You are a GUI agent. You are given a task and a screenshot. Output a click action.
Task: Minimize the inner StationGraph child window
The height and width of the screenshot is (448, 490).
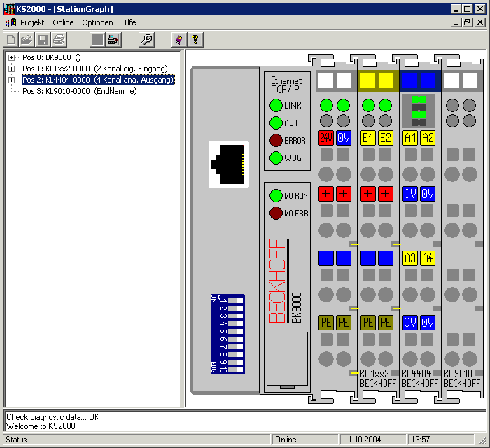click(x=456, y=22)
